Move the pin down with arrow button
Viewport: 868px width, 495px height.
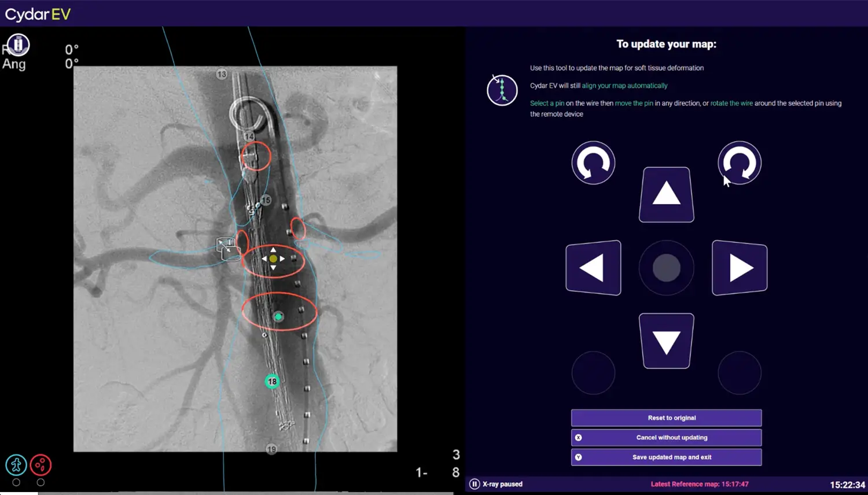[667, 341]
